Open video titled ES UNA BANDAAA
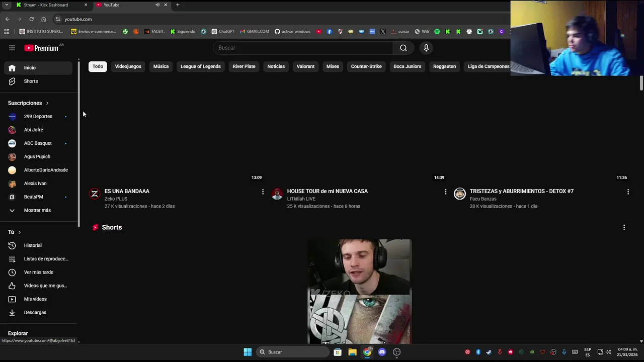This screenshot has height=362, width=644. tap(127, 191)
